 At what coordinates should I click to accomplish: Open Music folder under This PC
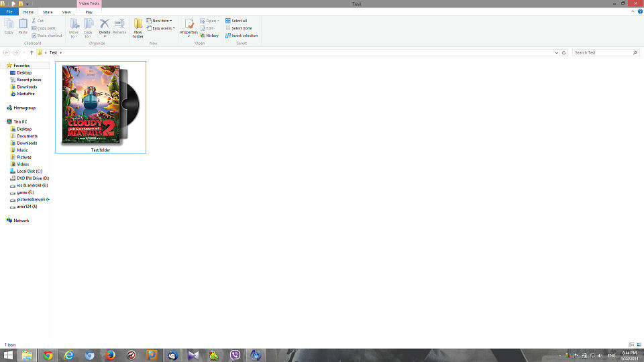point(22,150)
